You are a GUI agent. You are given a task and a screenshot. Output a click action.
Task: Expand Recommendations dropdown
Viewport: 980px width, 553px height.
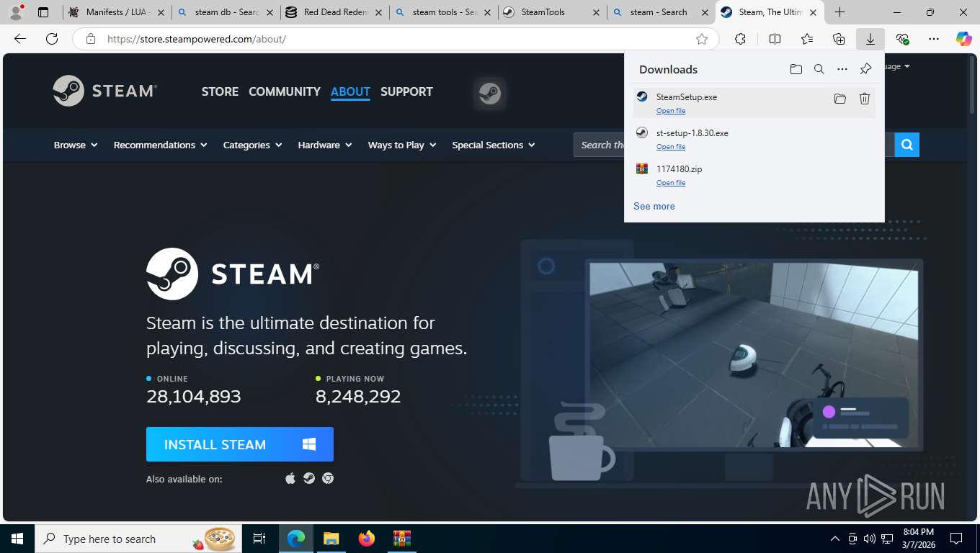tap(160, 145)
